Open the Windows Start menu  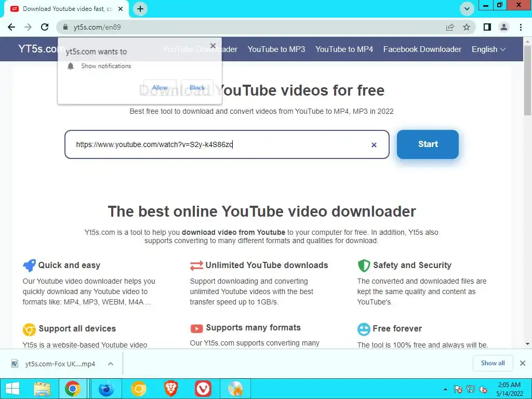click(12, 389)
